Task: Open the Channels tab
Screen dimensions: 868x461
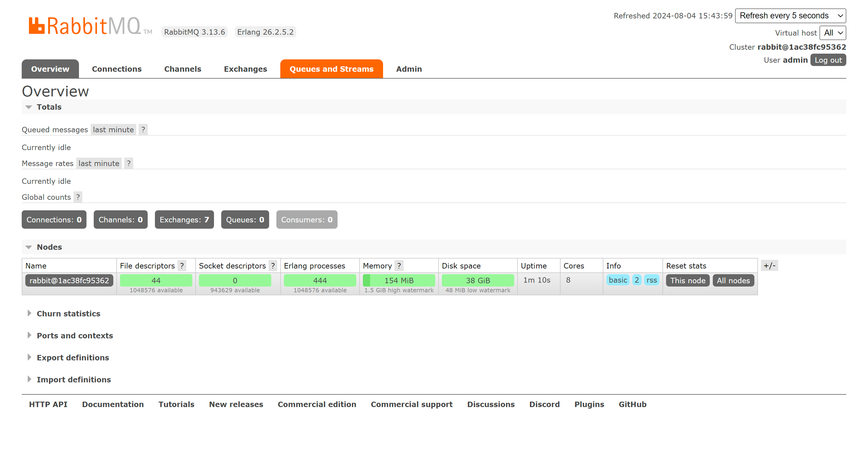Action: click(183, 69)
